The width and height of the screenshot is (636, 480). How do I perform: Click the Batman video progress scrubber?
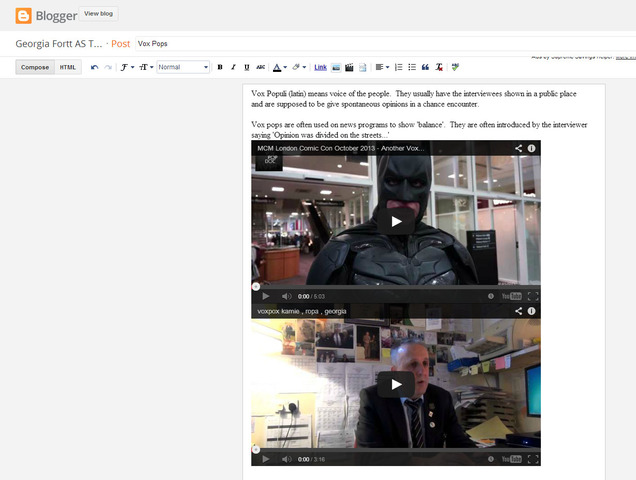[x=256, y=287]
